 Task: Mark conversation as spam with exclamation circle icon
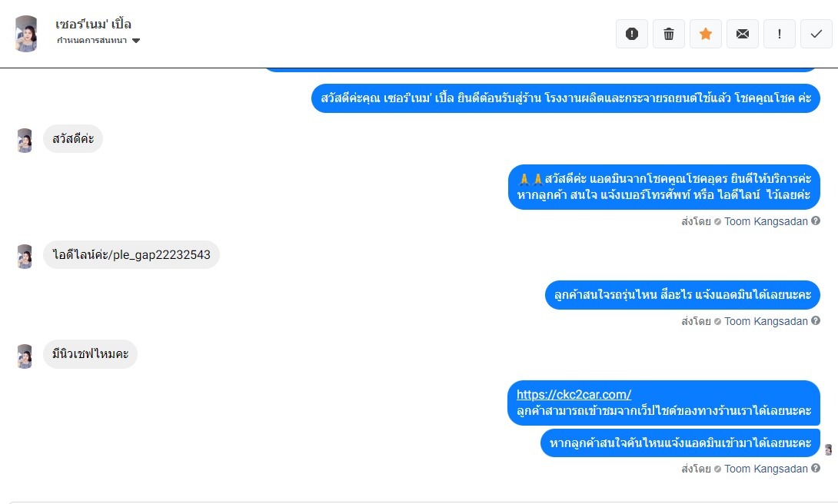tap(632, 34)
